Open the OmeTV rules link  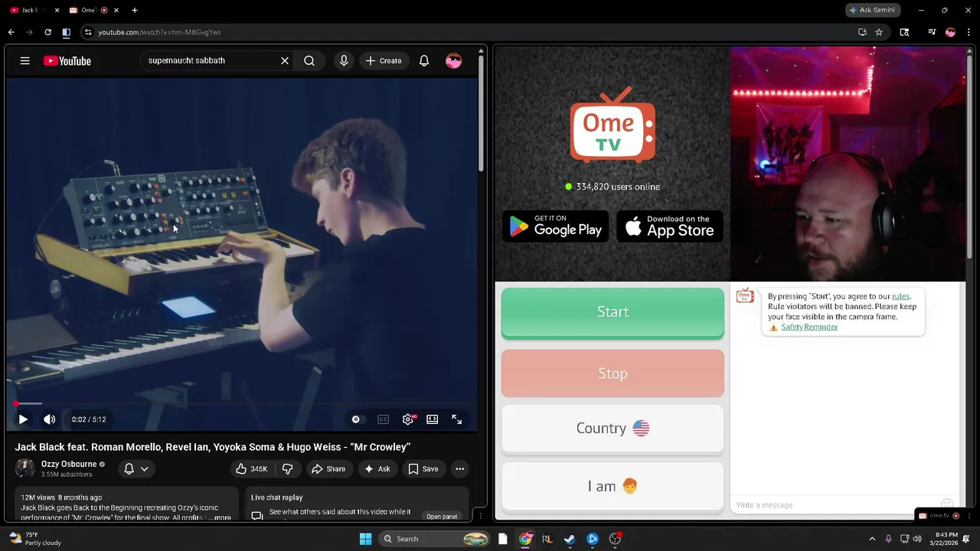point(900,296)
